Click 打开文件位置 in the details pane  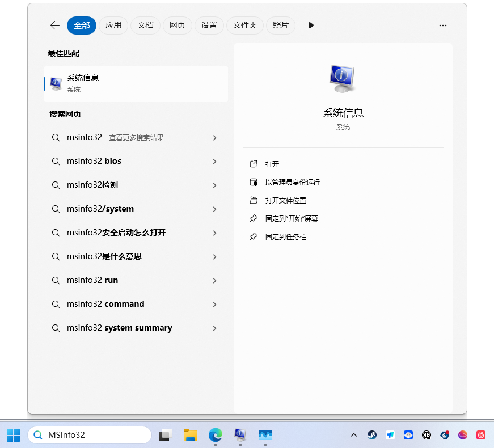tap(285, 200)
